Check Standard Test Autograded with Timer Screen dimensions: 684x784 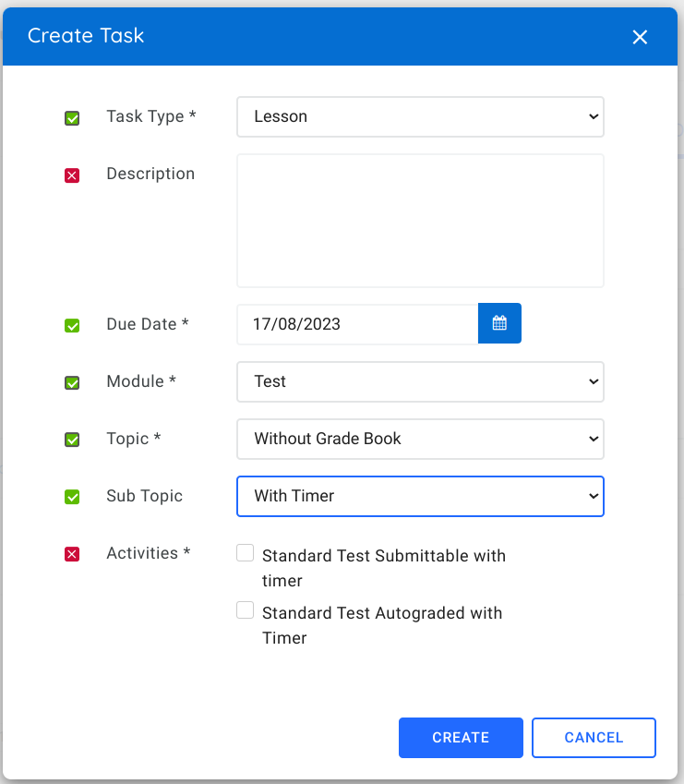coord(245,609)
